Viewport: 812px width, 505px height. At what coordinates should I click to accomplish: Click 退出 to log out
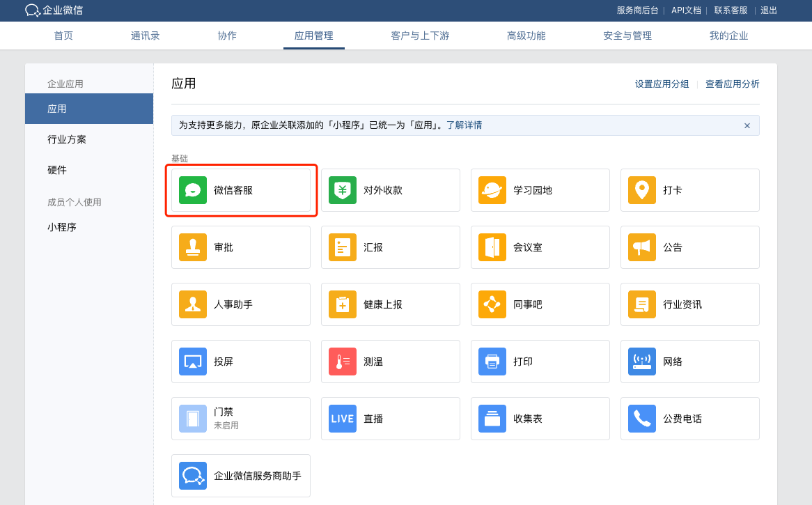(769, 10)
